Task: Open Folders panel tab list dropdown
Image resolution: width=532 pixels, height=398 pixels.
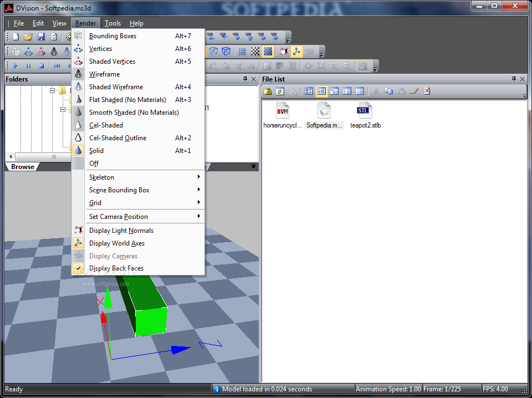Action: 253,167
